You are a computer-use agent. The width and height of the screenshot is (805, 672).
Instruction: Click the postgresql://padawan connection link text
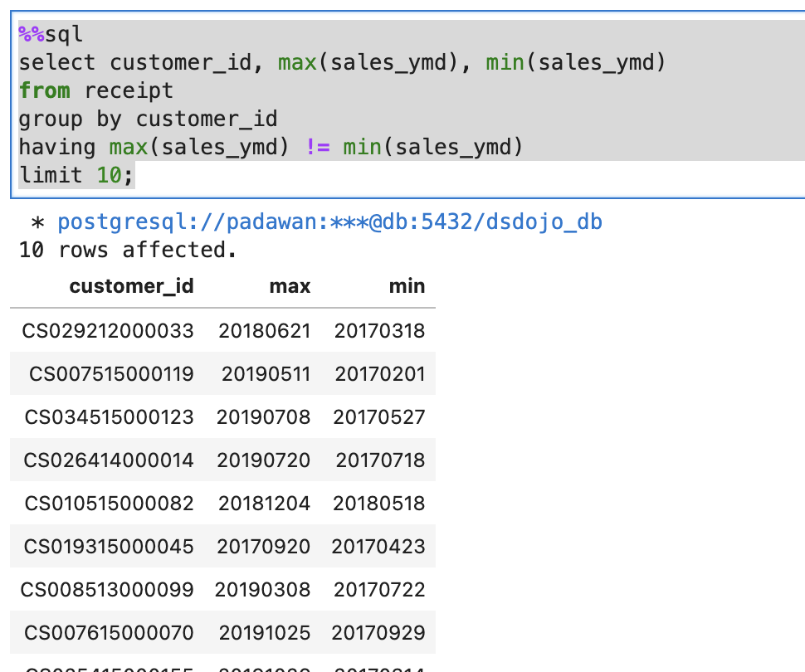click(x=329, y=222)
